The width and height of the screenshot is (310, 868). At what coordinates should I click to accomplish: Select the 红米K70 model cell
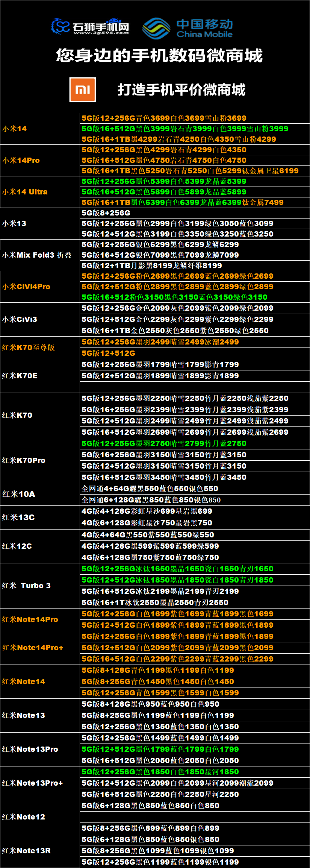(40, 415)
